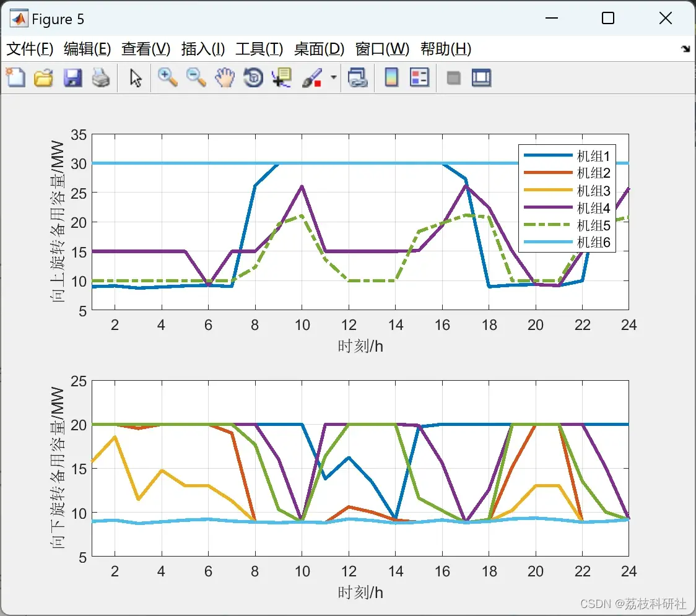Select the Edit Plot arrow tool
Viewport: 696px width, 616px height.
click(136, 77)
